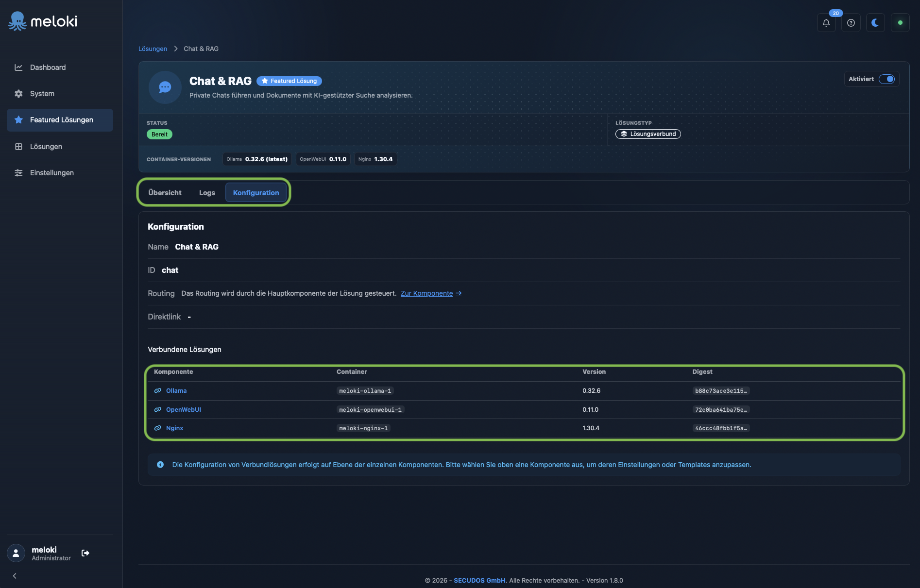Click the Container column header
Image resolution: width=920 pixels, height=588 pixels.
(352, 372)
